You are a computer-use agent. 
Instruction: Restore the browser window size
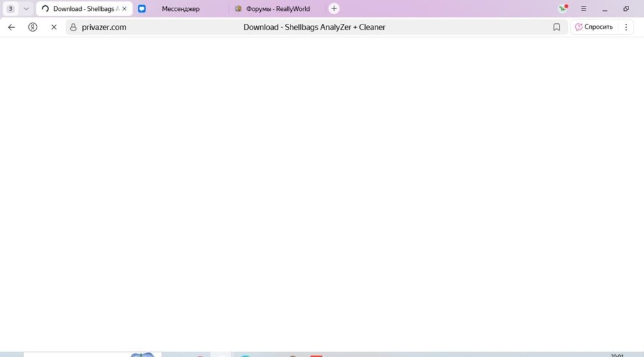(626, 8)
